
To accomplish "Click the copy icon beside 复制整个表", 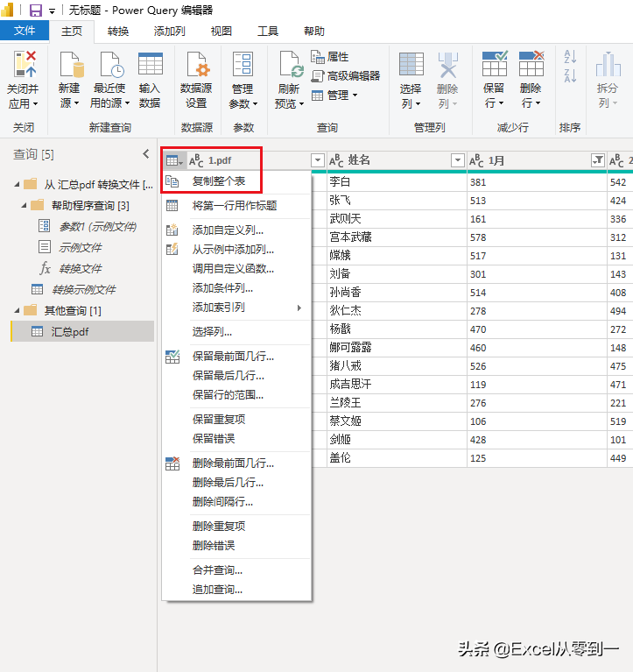I will coord(172,181).
